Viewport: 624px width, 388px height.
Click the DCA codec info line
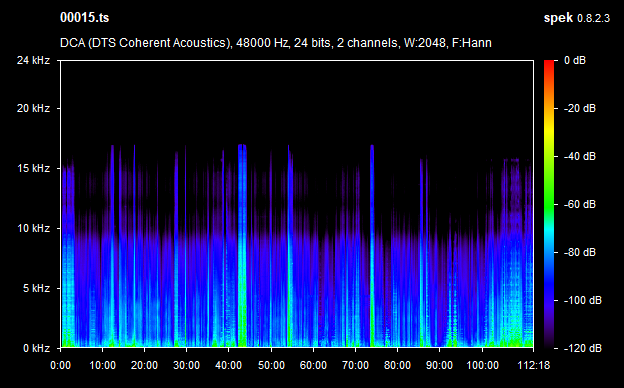275,43
